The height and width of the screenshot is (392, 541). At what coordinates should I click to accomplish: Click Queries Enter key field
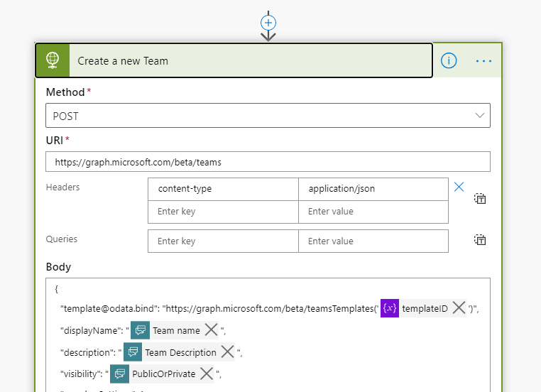pyautogui.click(x=223, y=241)
